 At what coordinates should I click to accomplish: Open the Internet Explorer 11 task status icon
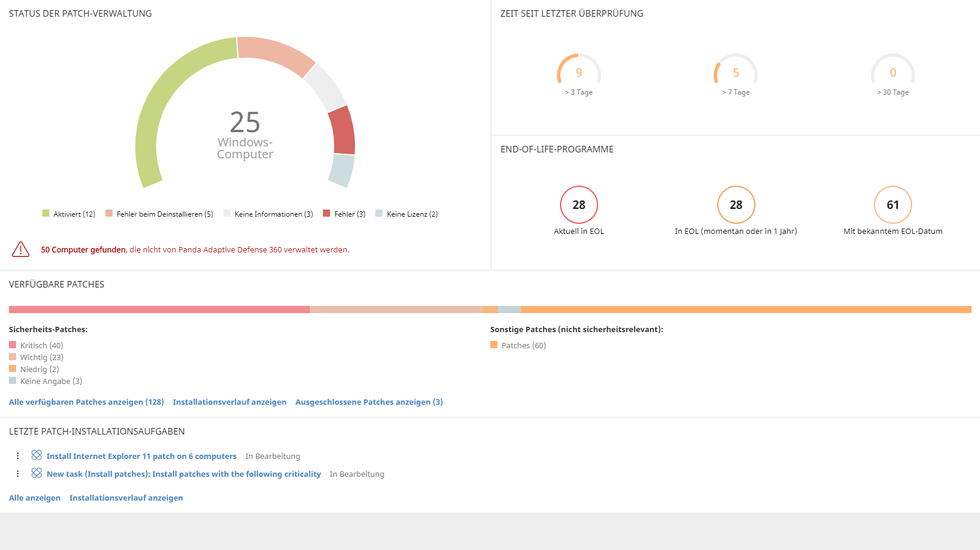[x=36, y=455]
